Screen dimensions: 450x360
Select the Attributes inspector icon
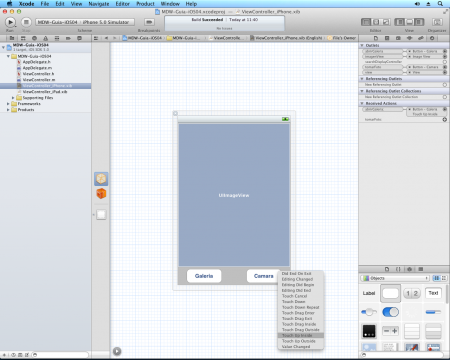click(410, 38)
